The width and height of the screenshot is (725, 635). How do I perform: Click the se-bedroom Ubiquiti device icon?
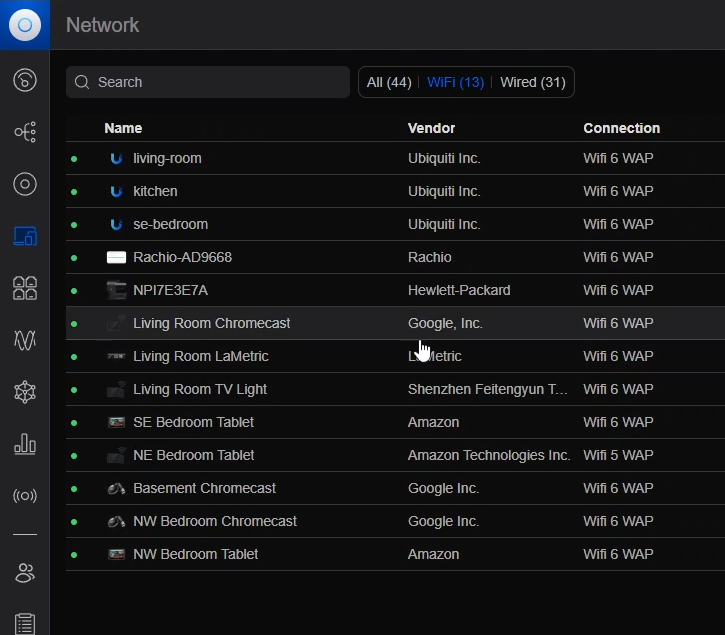[x=116, y=225]
